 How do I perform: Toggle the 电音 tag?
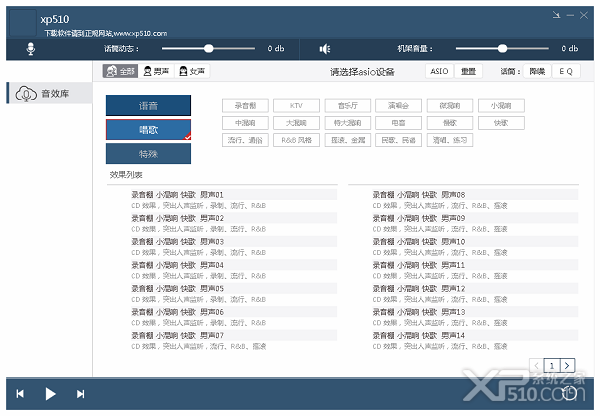click(398, 123)
